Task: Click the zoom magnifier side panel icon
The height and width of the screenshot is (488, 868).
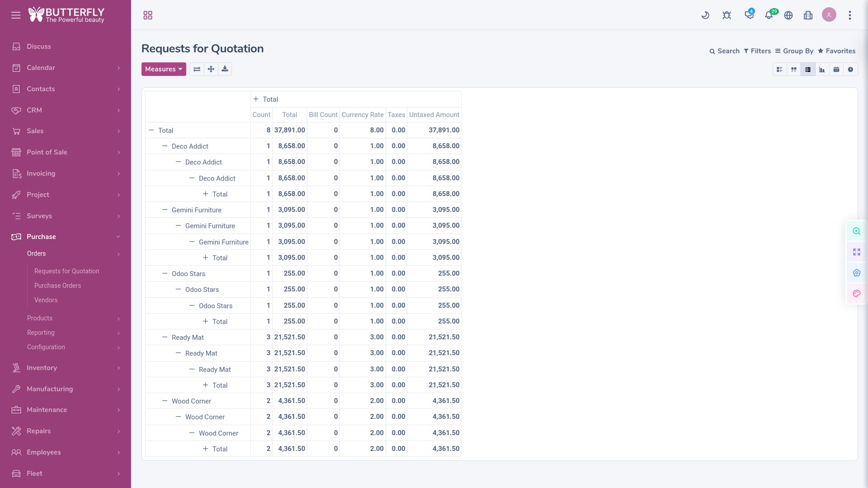Action: (x=857, y=231)
